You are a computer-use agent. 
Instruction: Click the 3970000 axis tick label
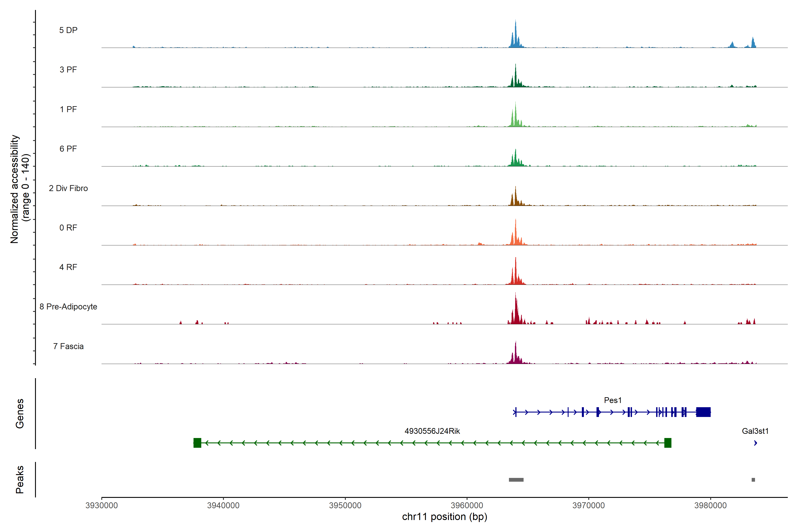point(588,506)
